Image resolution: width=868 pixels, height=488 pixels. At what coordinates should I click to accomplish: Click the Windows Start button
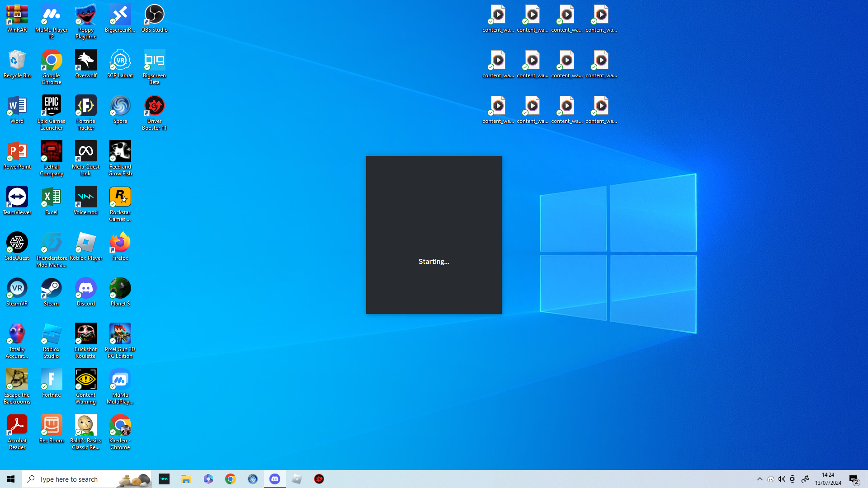[11, 479]
